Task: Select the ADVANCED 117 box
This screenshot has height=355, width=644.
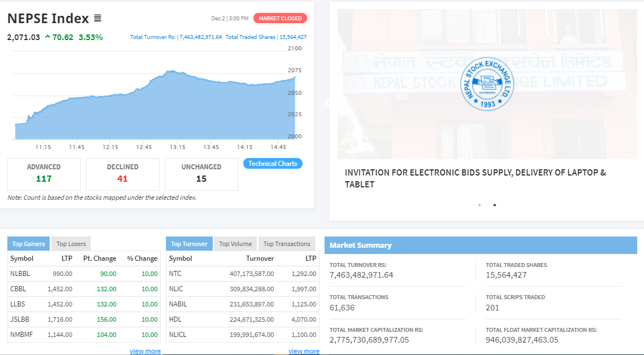Action: pyautogui.click(x=44, y=174)
